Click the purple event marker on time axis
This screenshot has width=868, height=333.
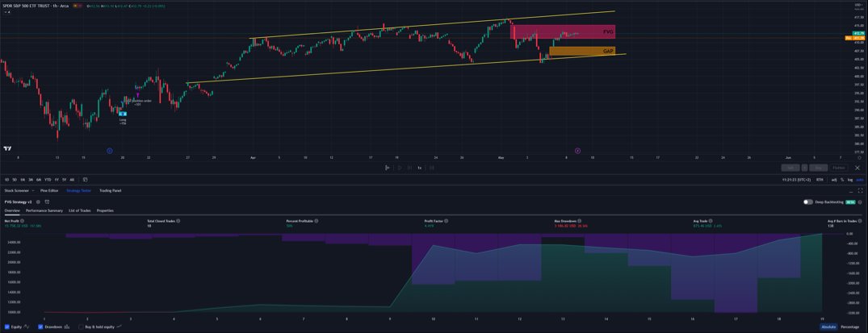pyautogui.click(x=578, y=151)
